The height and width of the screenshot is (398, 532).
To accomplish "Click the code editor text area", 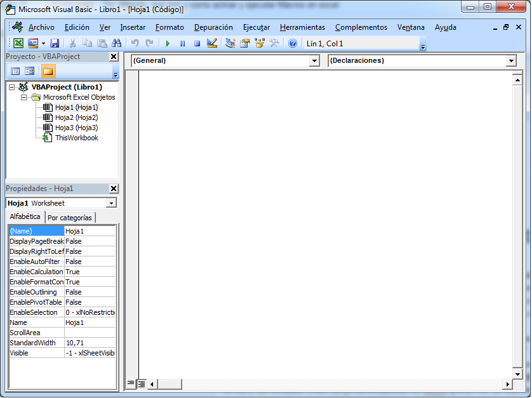I will [326, 225].
